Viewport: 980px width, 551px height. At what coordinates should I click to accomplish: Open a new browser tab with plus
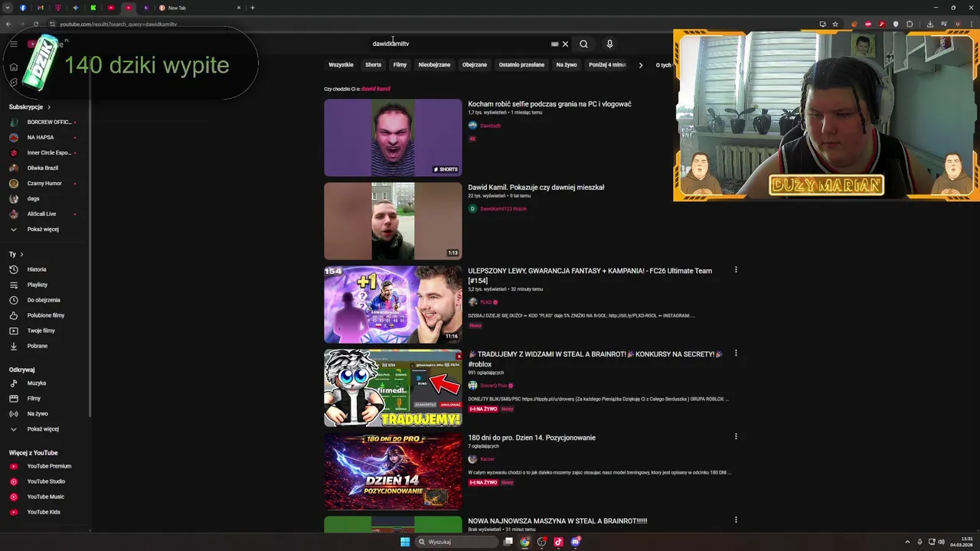pos(253,8)
